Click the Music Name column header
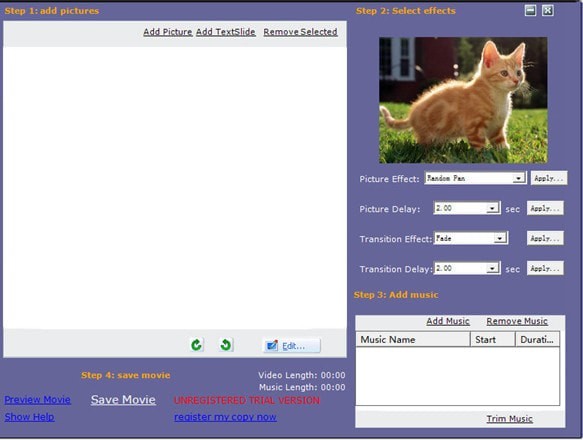 pos(413,340)
